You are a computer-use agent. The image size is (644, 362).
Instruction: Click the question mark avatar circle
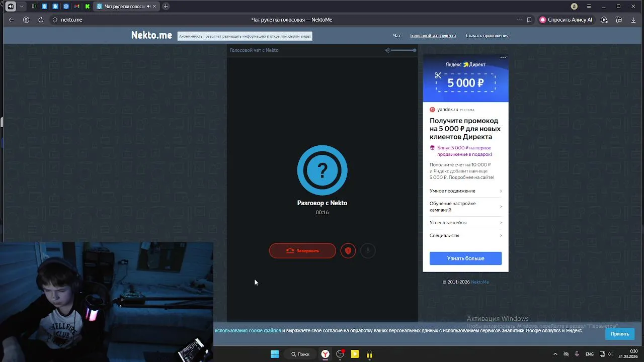323,170
